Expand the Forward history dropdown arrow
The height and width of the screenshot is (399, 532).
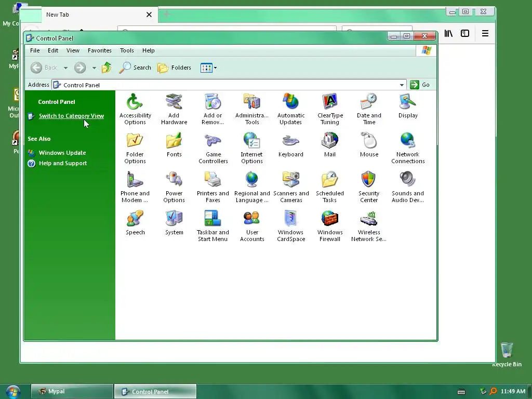[94, 68]
